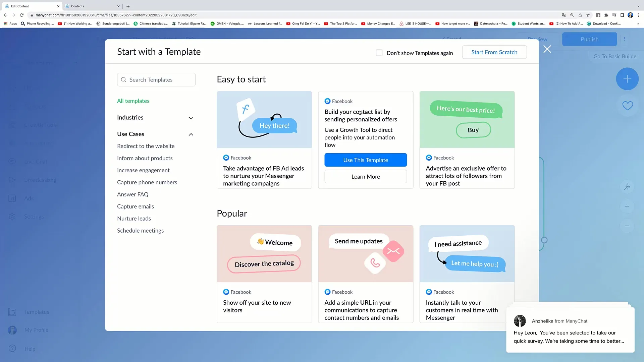The height and width of the screenshot is (362, 644).
Task: Open the LEE'S HOUSE bookmark
Action: click(415, 24)
